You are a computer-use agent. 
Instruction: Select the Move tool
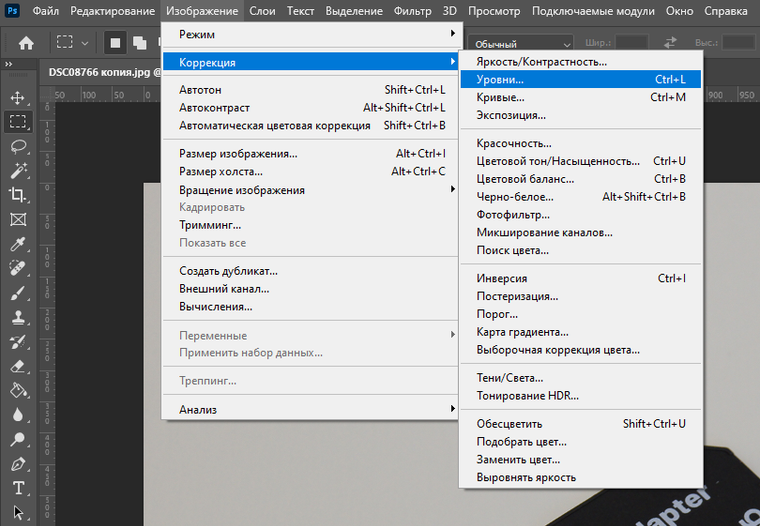pyautogui.click(x=18, y=97)
